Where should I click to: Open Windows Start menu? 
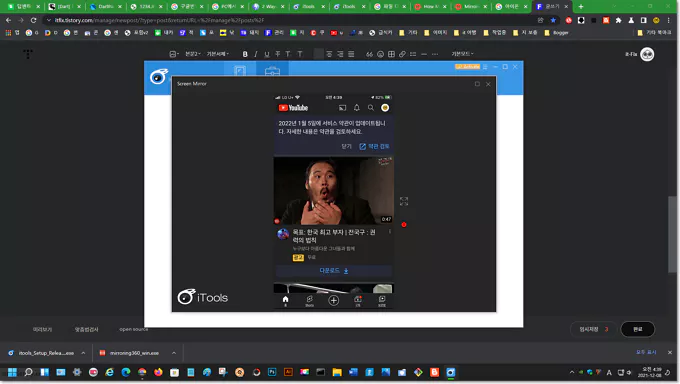12,372
